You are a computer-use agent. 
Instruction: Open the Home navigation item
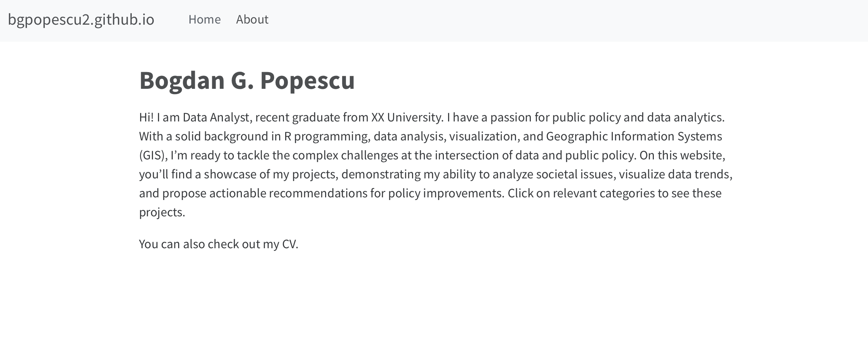[x=204, y=20]
